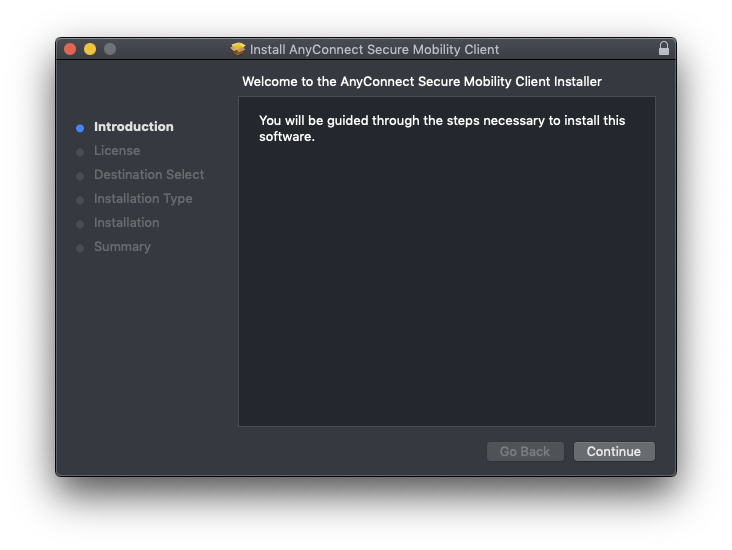Close the installer window with red button
Viewport: 732px width, 550px height.
[x=70, y=49]
